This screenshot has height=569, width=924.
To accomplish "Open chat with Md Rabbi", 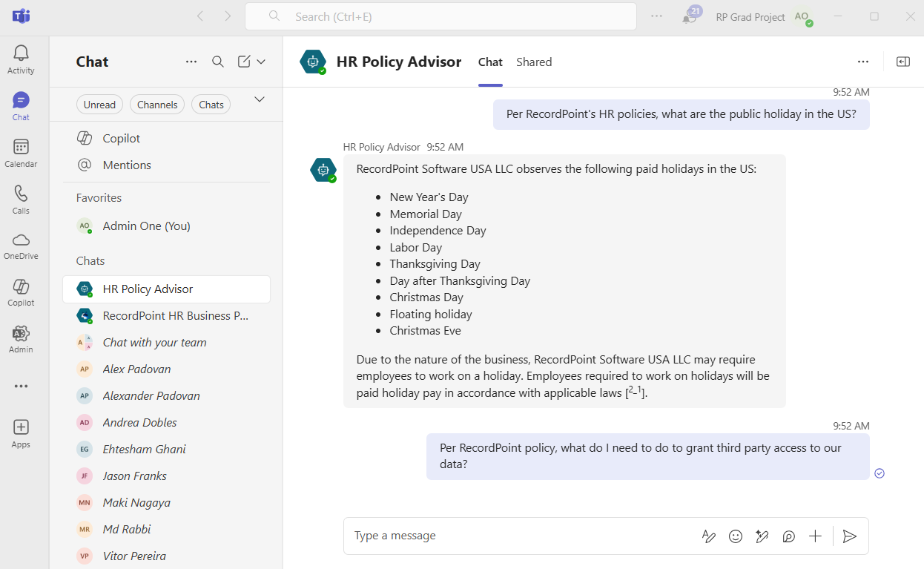I will coord(167,530).
